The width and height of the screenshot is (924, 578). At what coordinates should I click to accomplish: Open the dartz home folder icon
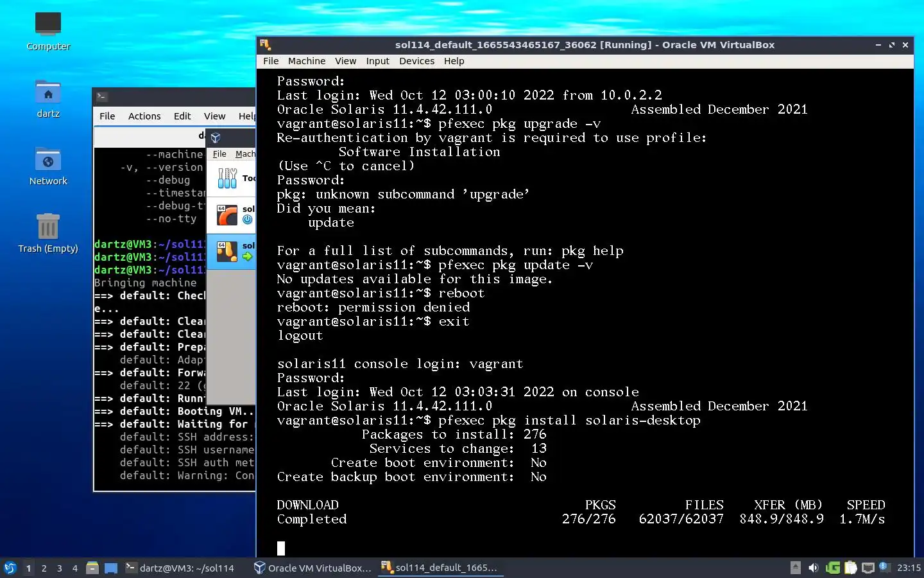tap(48, 98)
